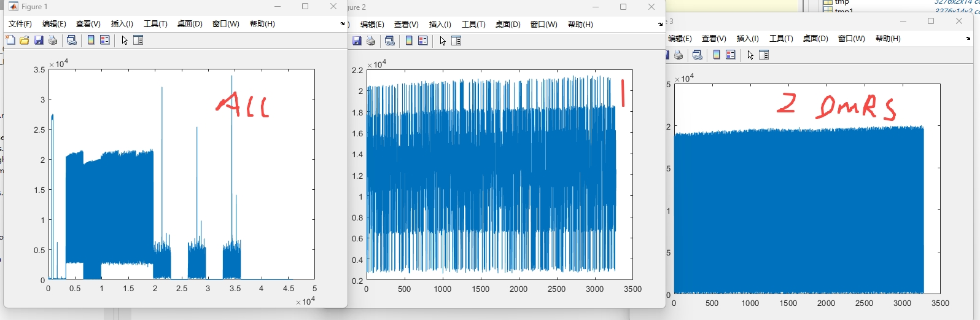Select Edit Plot arrow tool in Figure 2
The image size is (980, 320).
(443, 41)
